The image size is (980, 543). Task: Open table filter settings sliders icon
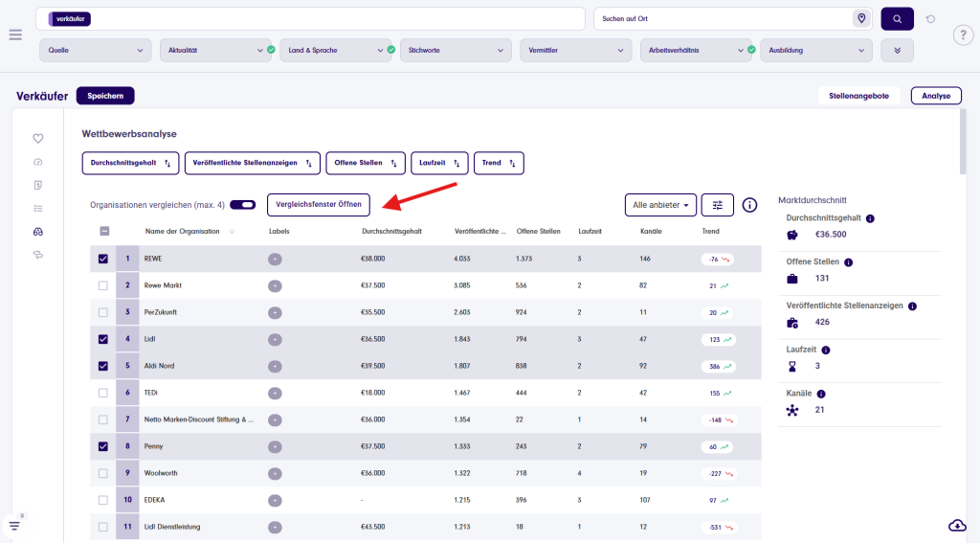pyautogui.click(x=717, y=205)
